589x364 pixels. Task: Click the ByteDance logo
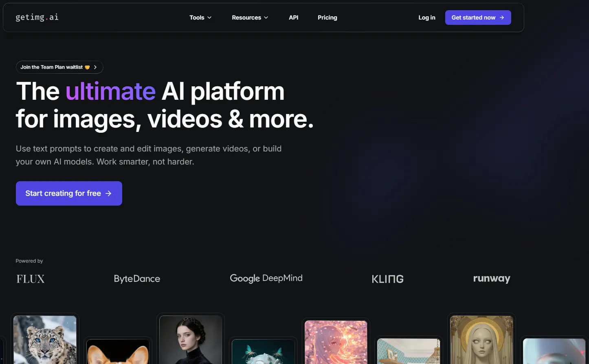point(137,279)
